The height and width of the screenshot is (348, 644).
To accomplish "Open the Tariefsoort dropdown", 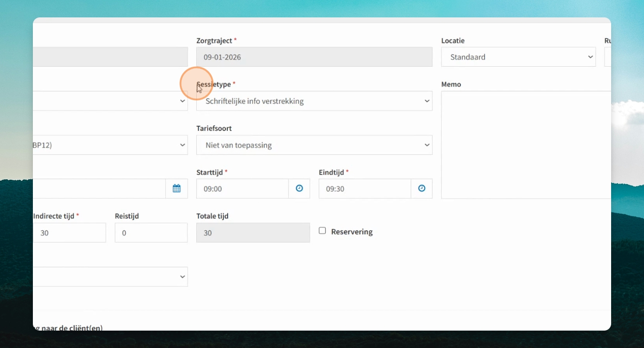I will click(x=314, y=145).
